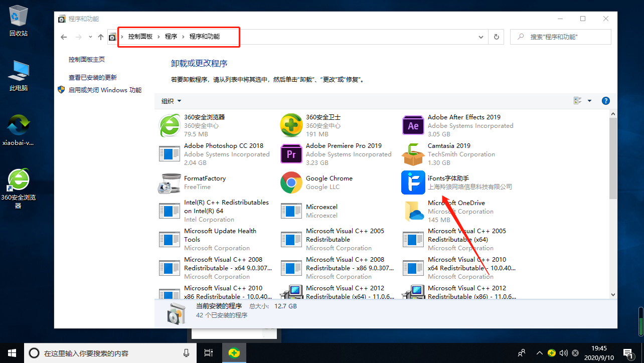Viewport: 644px width, 363px height.
Task: Click the 查看已安装的更新 link
Action: (x=93, y=78)
